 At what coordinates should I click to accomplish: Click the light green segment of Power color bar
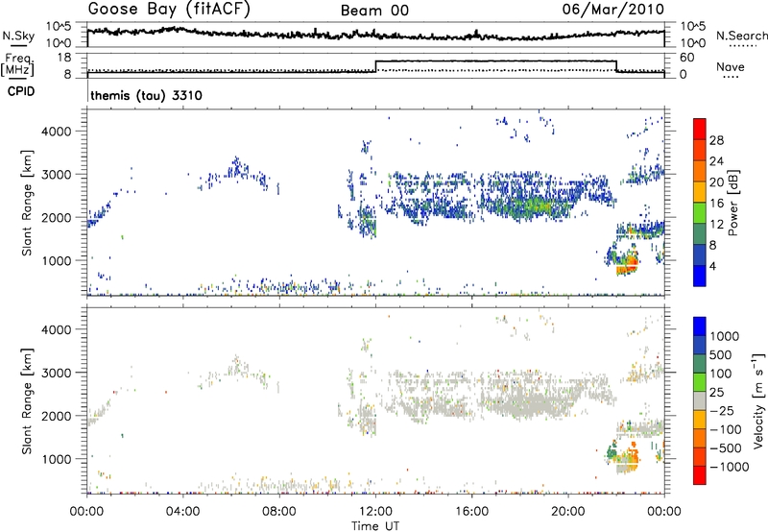tap(700, 212)
